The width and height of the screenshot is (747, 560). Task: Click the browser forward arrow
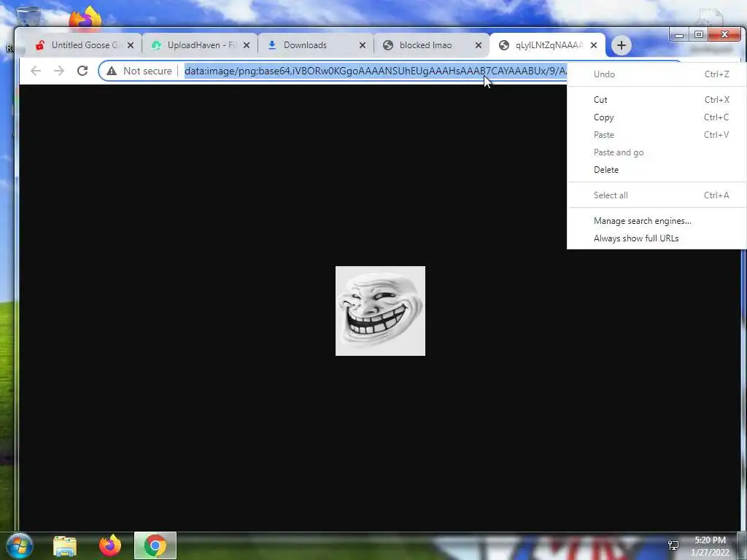(x=58, y=71)
